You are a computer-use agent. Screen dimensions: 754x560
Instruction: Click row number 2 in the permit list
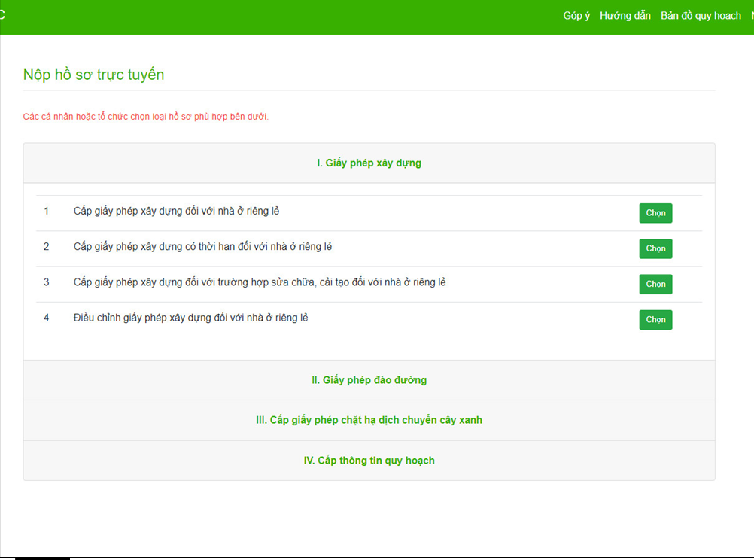(x=47, y=247)
